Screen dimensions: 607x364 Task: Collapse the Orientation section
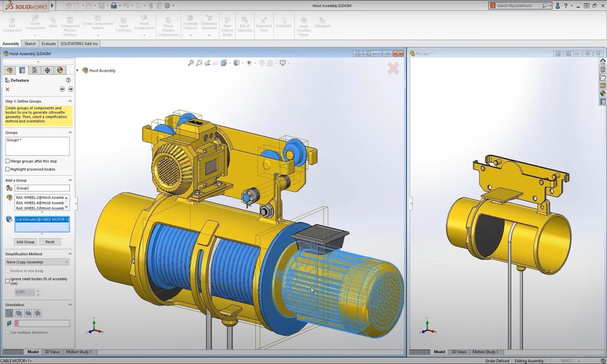click(70, 305)
